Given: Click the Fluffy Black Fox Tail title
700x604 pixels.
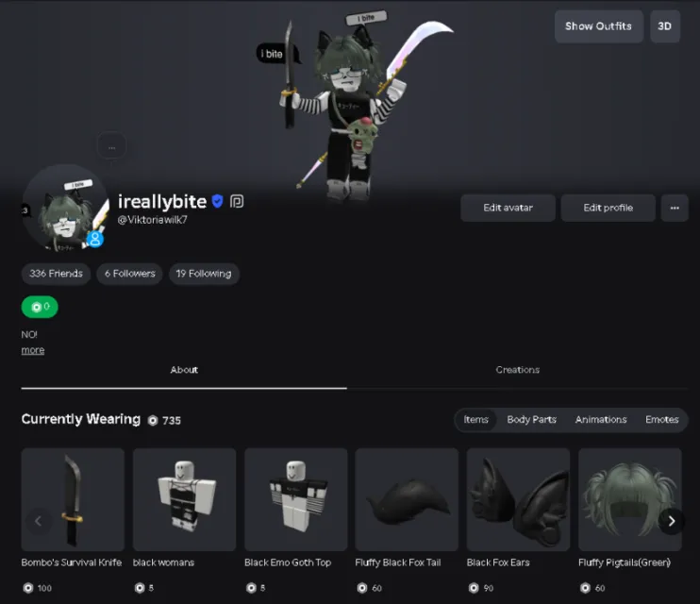Looking at the screenshot, I should click(x=398, y=562).
